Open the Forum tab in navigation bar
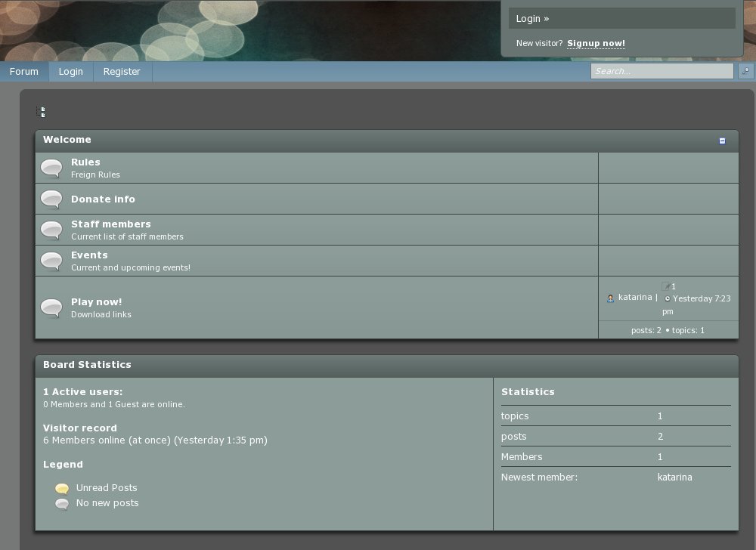 (24, 72)
